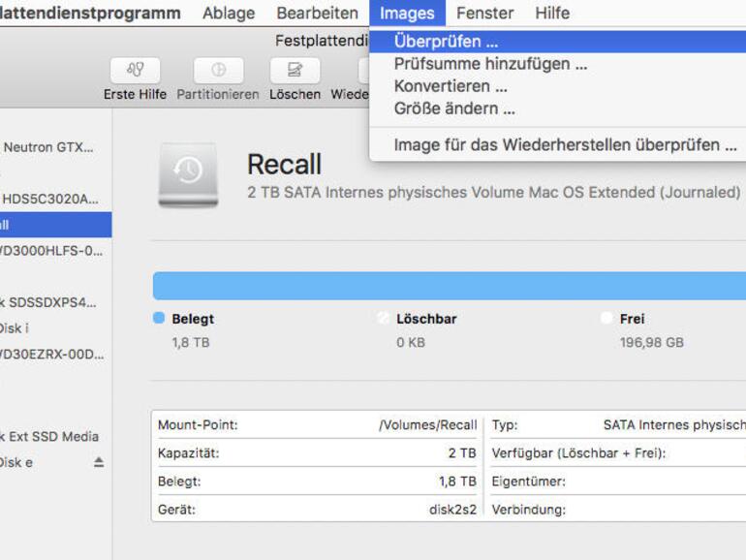Viewport: 746px width, 560px height.
Task: Click the Löschen label
Action: (295, 94)
